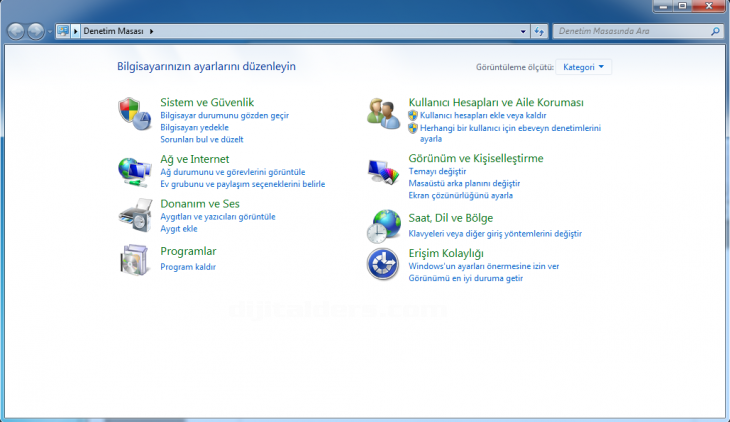730x422 pixels.
Task: Click the Denetim Masasında Ara search box
Action: pyautogui.click(x=630, y=31)
